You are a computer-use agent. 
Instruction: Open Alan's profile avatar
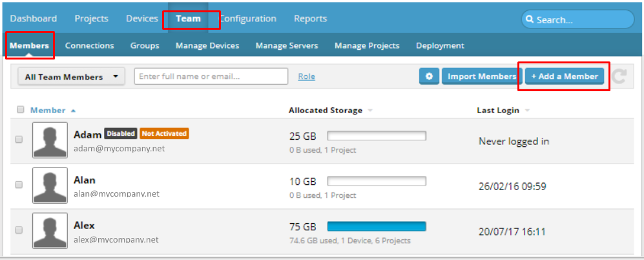(x=50, y=185)
